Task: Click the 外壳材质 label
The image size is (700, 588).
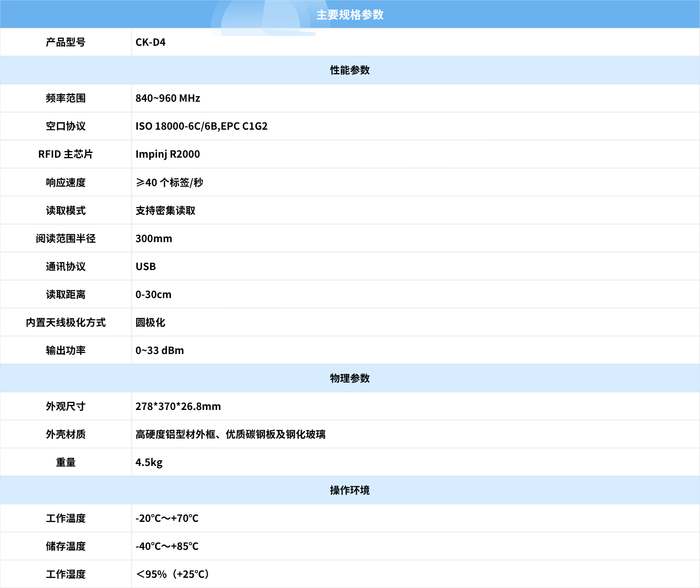Action: point(66,434)
